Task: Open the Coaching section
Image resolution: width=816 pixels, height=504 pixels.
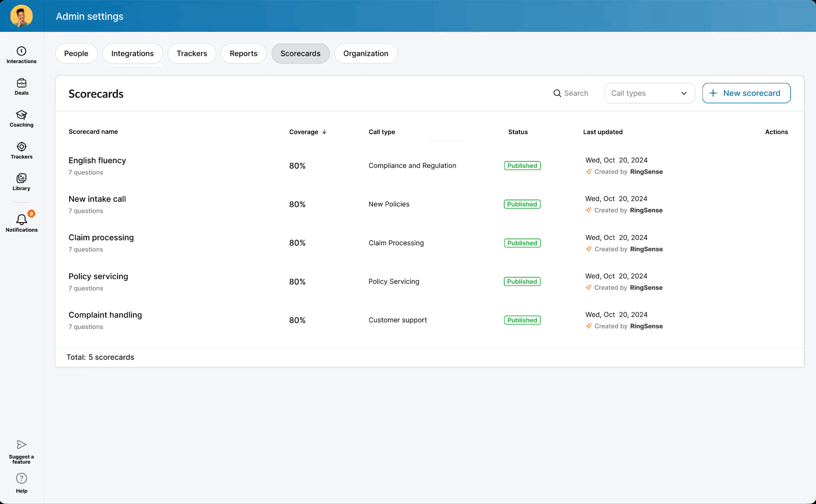Action: 21,118
